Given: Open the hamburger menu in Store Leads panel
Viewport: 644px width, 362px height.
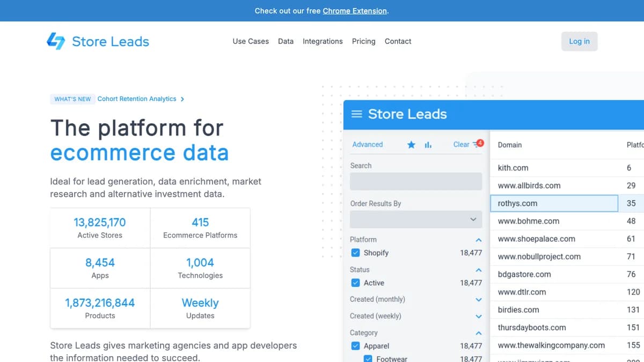Looking at the screenshot, I should [x=356, y=114].
